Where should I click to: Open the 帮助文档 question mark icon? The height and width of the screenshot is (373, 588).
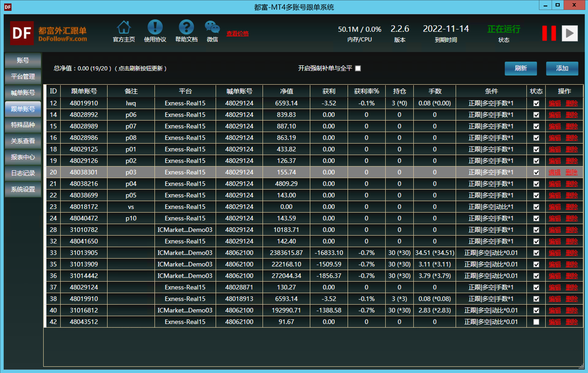(186, 27)
